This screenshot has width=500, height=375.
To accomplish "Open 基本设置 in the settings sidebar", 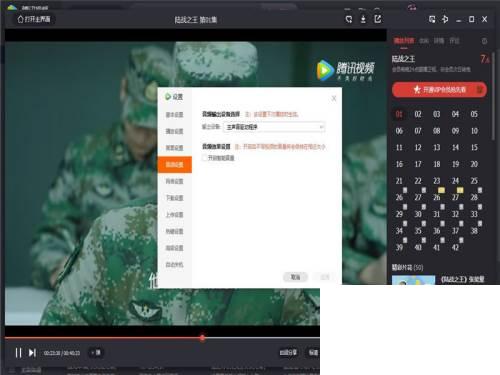I will 174,115.
